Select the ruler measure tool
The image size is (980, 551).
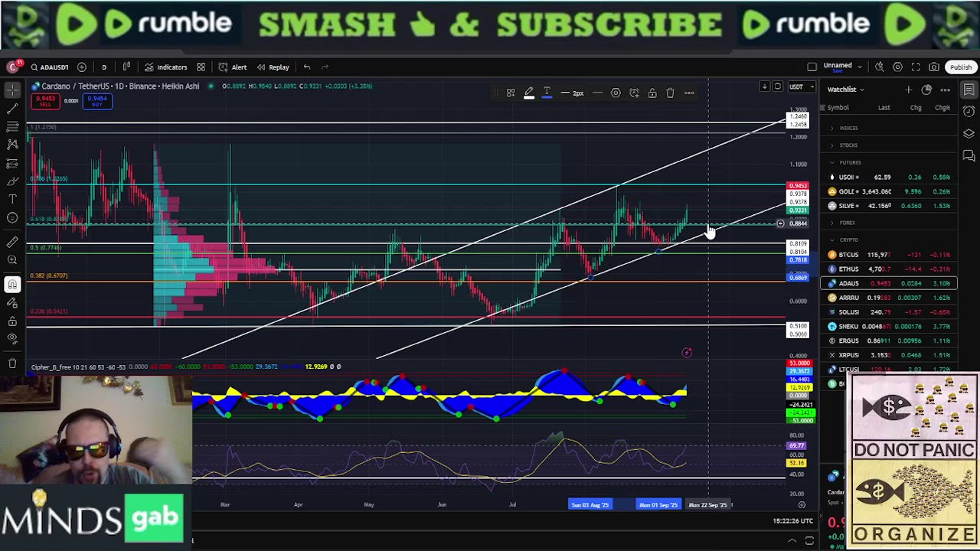pyautogui.click(x=12, y=242)
